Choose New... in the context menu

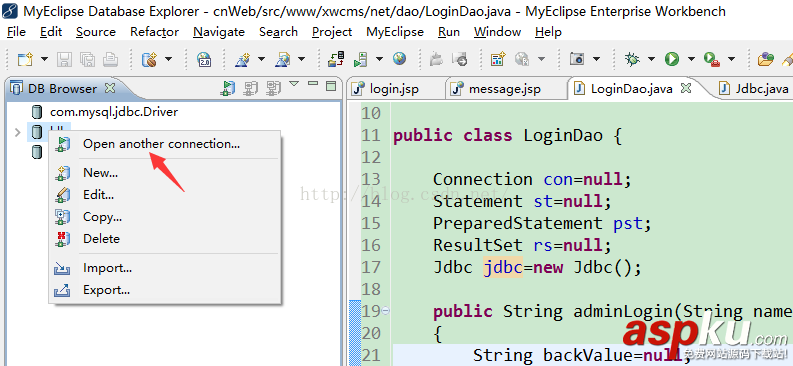tap(165, 173)
